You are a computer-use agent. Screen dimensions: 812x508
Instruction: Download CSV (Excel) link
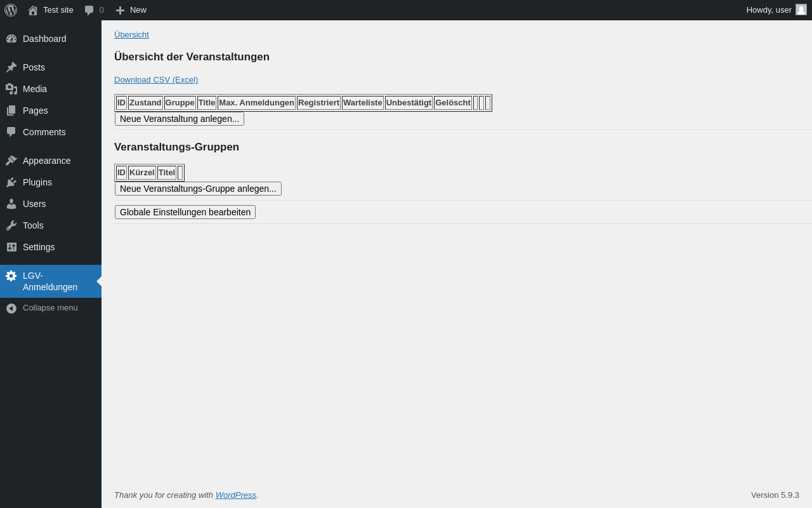click(156, 80)
